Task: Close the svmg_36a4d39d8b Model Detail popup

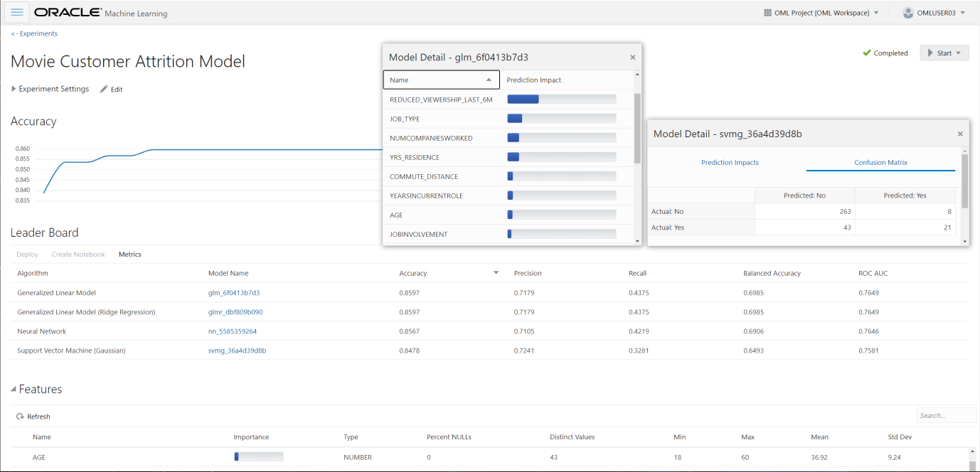Action: point(960,134)
